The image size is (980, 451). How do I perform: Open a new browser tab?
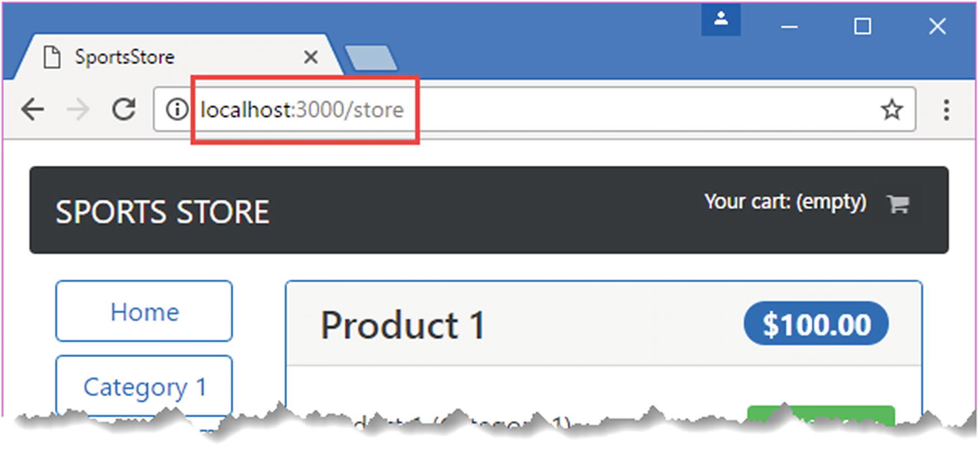(371, 58)
